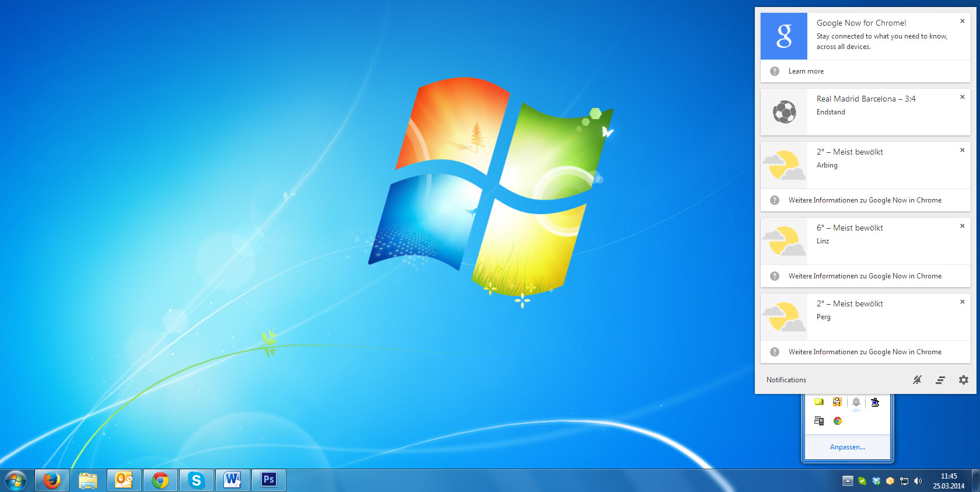Image resolution: width=980 pixels, height=492 pixels.
Task: Click the Show Desktop button at taskbar end
Action: click(975, 480)
